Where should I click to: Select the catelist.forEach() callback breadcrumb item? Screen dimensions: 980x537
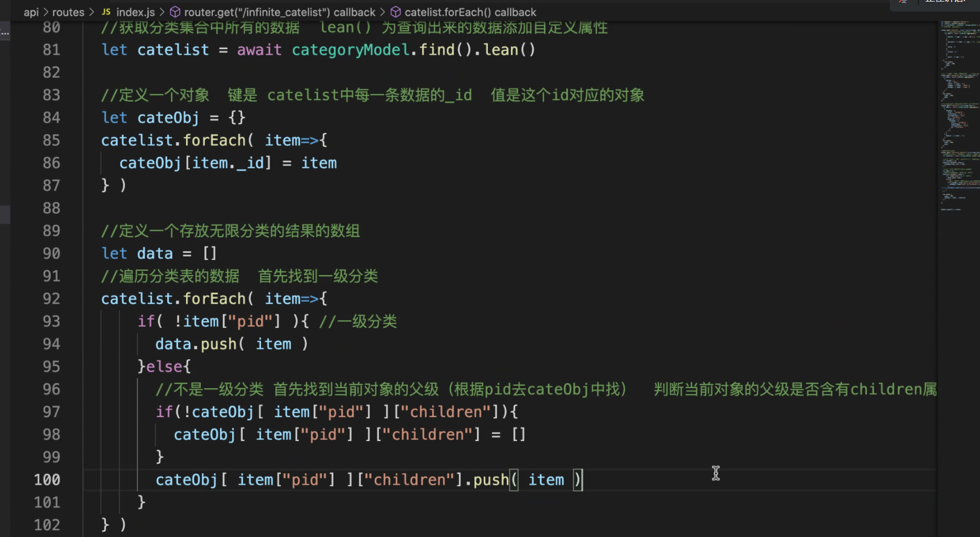(x=471, y=12)
